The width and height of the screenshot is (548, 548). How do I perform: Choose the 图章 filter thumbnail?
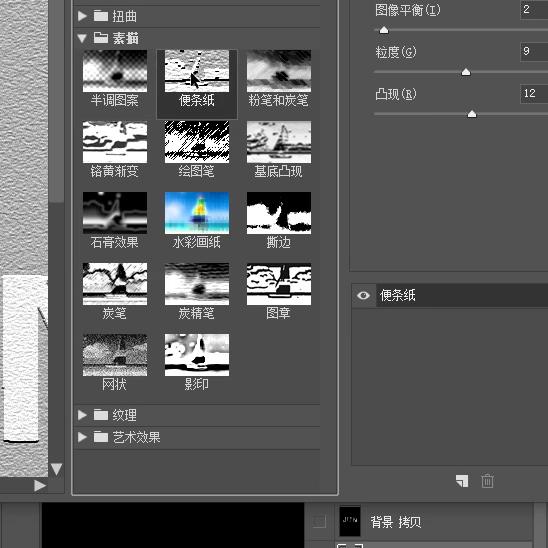pos(279,284)
